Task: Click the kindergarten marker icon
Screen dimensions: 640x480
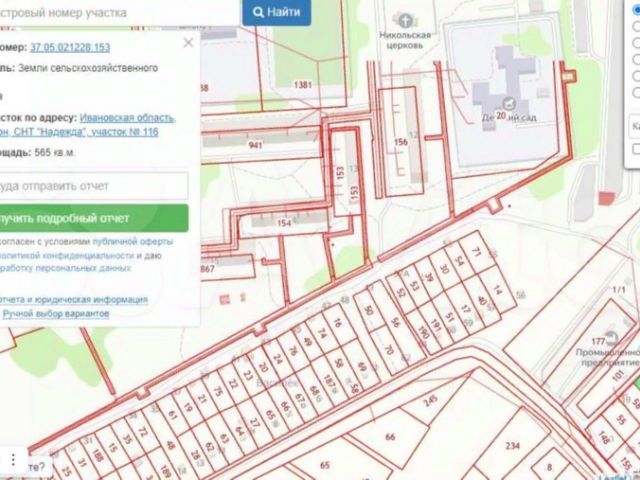Action: [509, 102]
